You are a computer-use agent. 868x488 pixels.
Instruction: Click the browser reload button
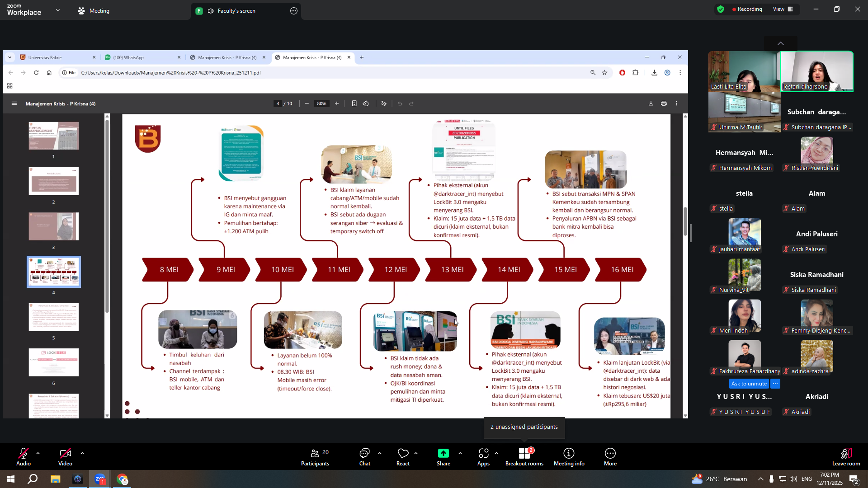[x=36, y=73]
